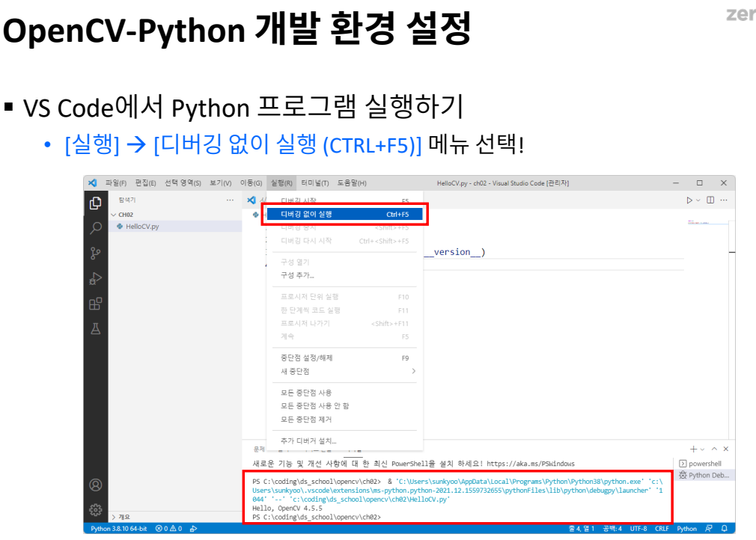The height and width of the screenshot is (540, 756).
Task: Open the 이동(G) menu
Action: [x=252, y=183]
